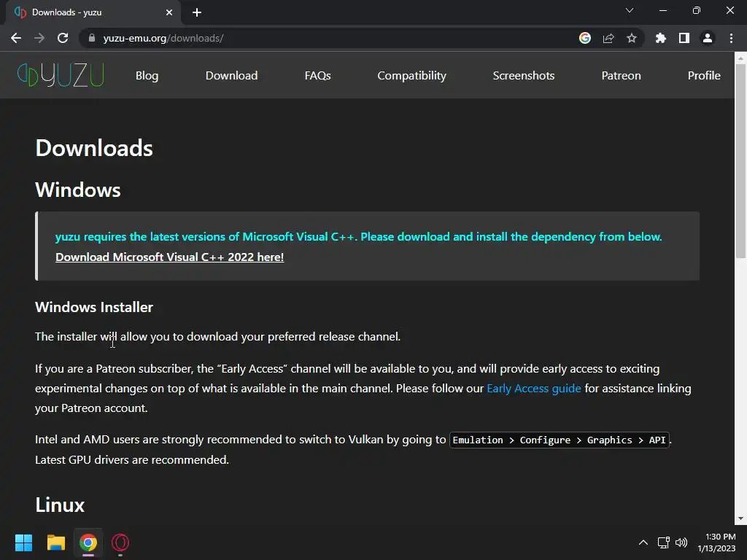Click the "Emulation > Configure > Graphics > API" code text

click(x=560, y=440)
